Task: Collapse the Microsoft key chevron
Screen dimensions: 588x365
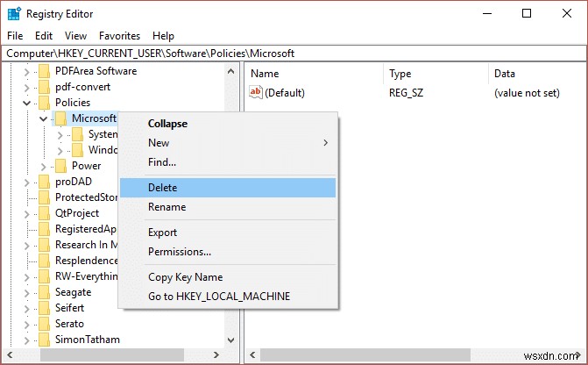Action: tap(44, 118)
